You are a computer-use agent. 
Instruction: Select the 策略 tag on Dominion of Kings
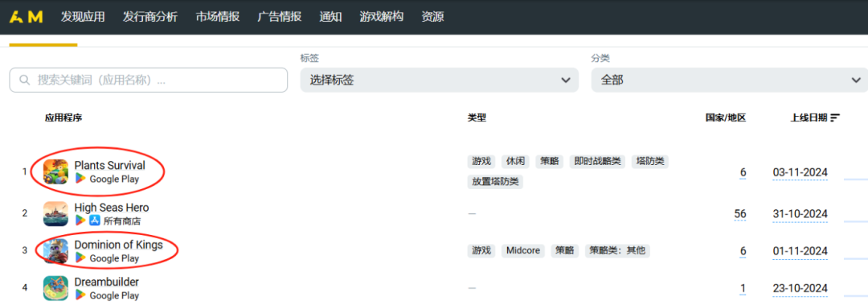[565, 250]
